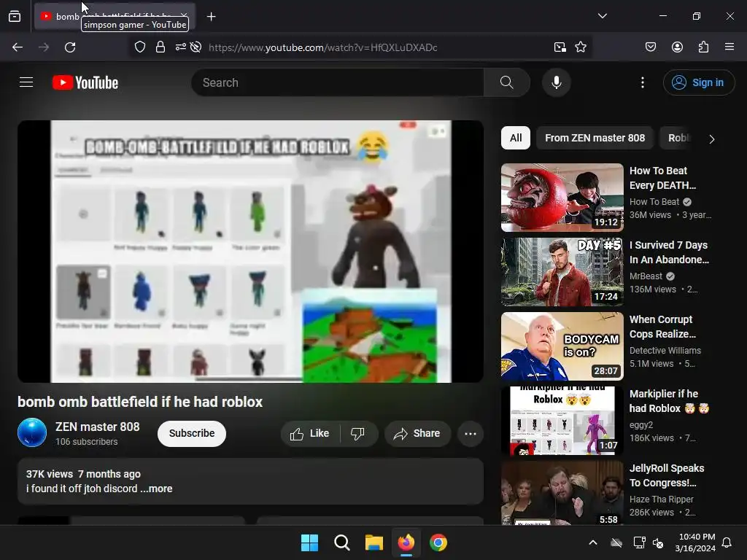Click the 106 subscribers text
This screenshot has width=747, height=560.
[86, 442]
